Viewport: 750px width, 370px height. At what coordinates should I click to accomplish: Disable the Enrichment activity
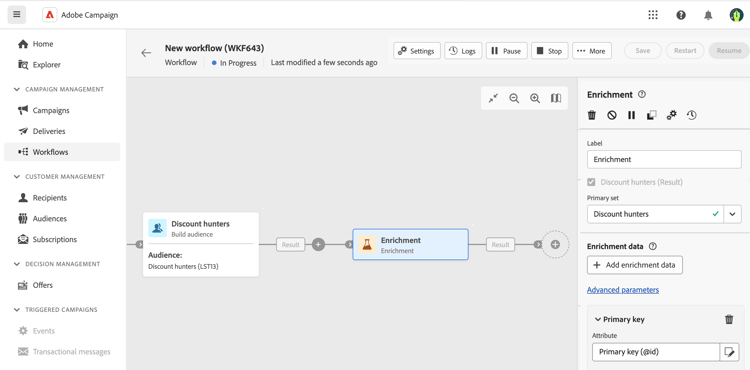tap(612, 115)
